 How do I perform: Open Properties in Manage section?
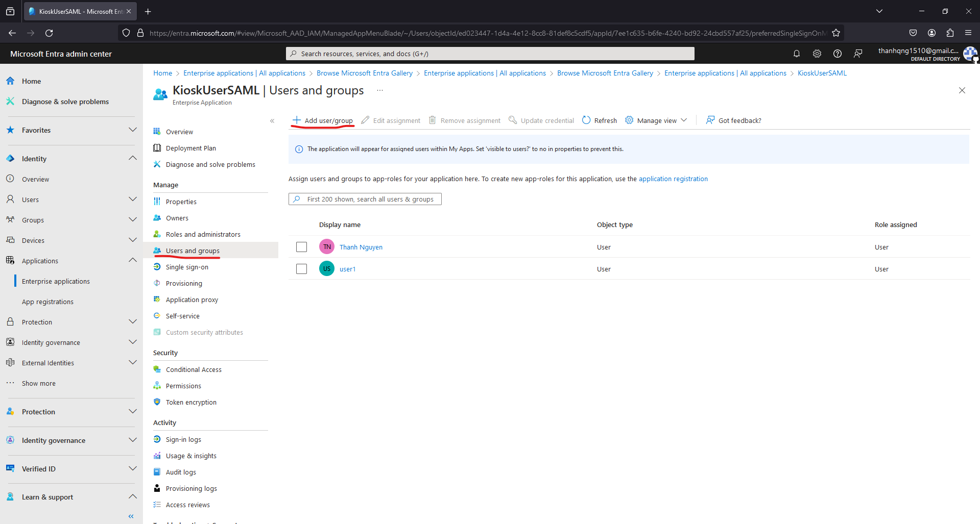[181, 202]
